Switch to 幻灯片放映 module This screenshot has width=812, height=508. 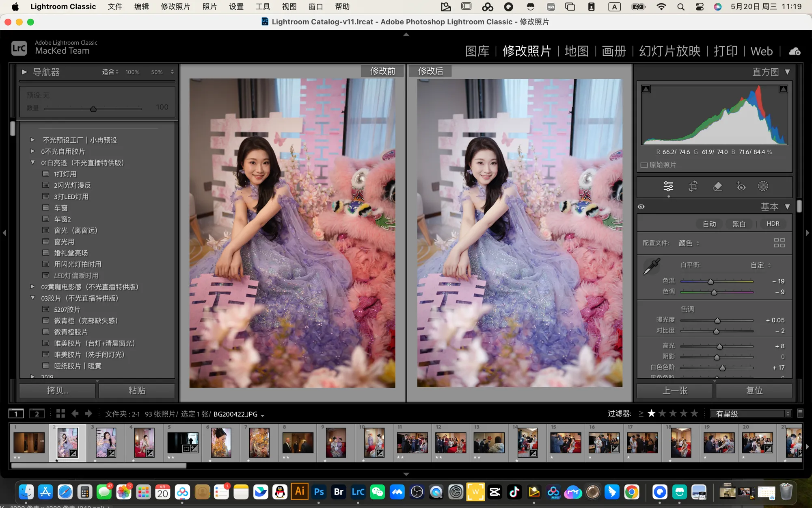click(x=670, y=51)
